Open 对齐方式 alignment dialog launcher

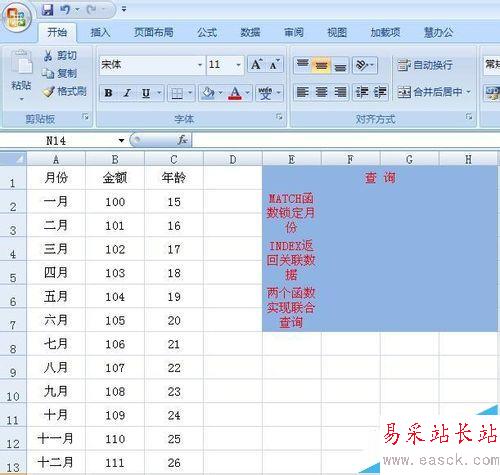tap(469, 117)
